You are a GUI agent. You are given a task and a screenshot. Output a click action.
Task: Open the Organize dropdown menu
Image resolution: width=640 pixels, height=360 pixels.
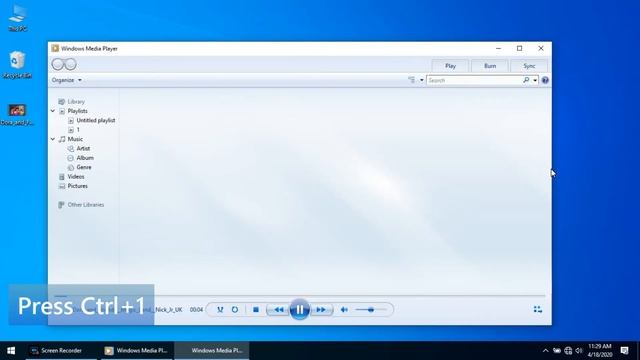pos(67,80)
